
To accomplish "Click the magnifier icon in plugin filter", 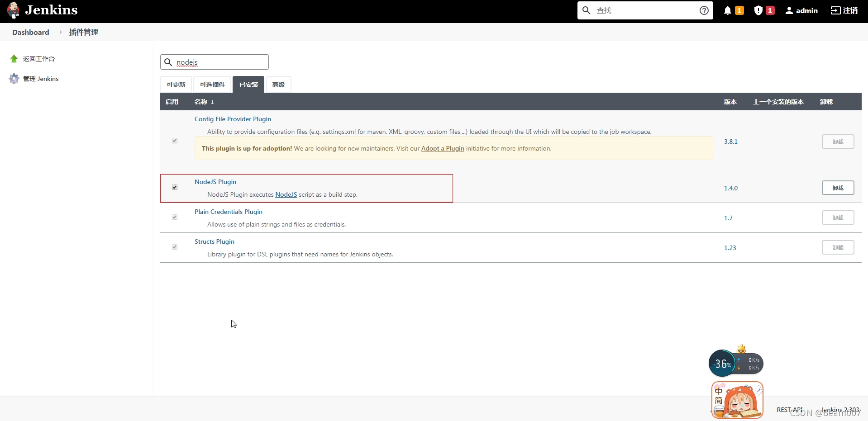I will [x=168, y=62].
